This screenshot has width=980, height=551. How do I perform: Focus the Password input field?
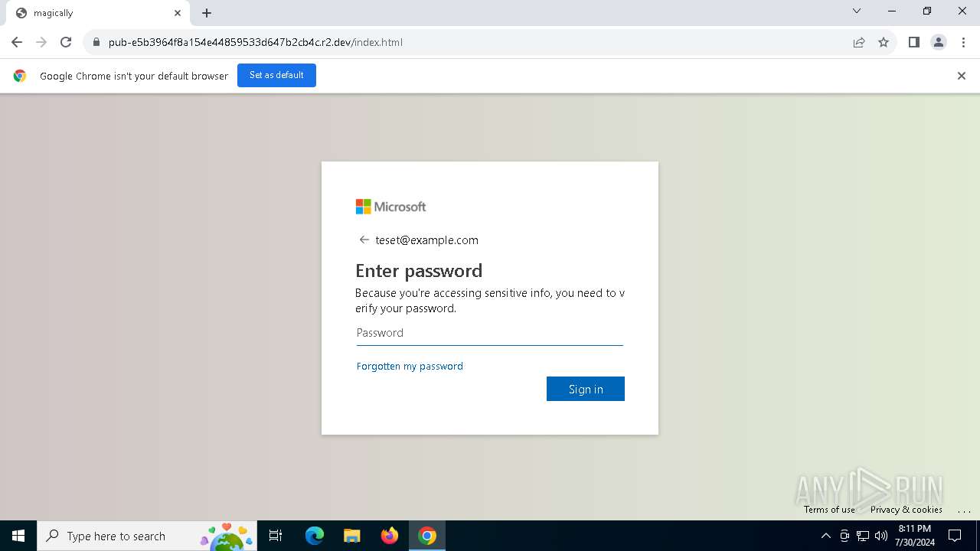(490, 333)
